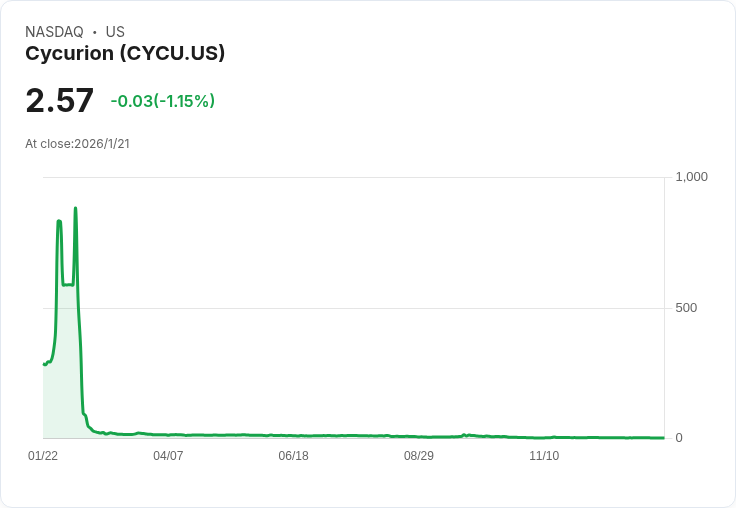Click the starting point of the price line
The height and width of the screenshot is (508, 736).
(44, 364)
